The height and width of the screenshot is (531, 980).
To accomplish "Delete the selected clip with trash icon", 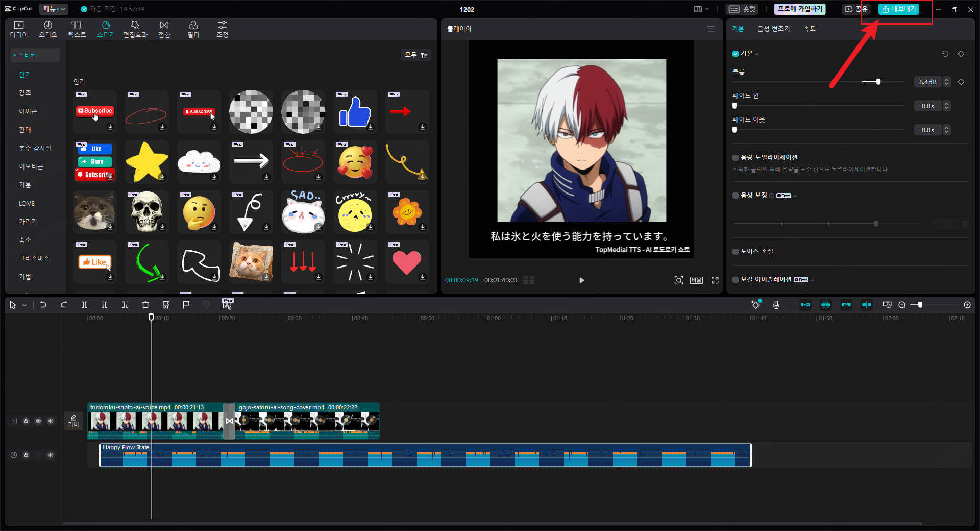I will pyautogui.click(x=145, y=305).
